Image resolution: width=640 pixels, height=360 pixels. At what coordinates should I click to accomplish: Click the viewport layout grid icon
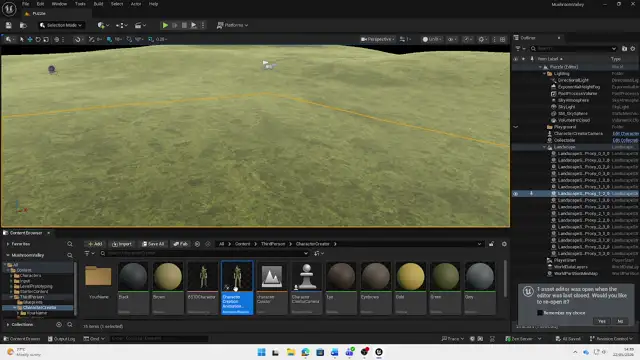502,39
